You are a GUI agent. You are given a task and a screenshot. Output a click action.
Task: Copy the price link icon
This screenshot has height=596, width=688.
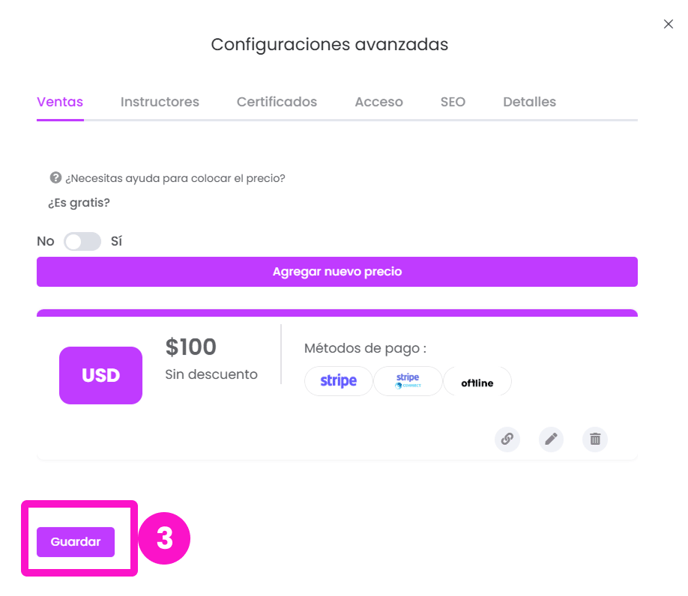[507, 439]
